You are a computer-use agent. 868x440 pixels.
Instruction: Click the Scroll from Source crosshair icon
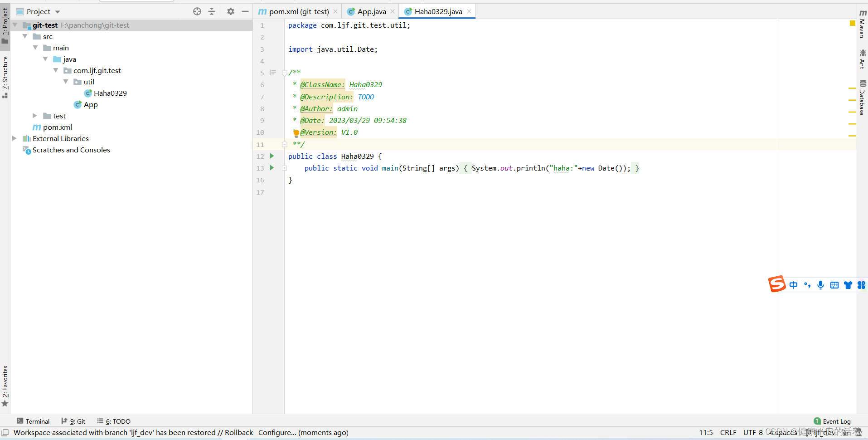pos(197,11)
